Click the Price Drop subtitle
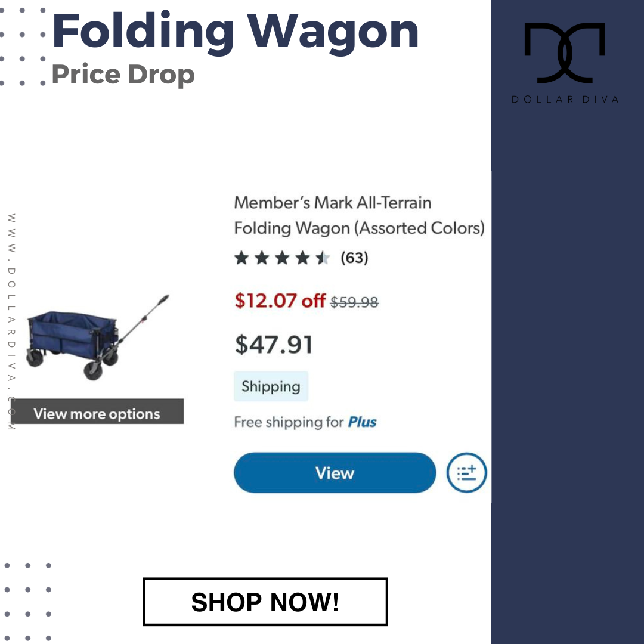Screen dimensions: 644x644 point(123,75)
